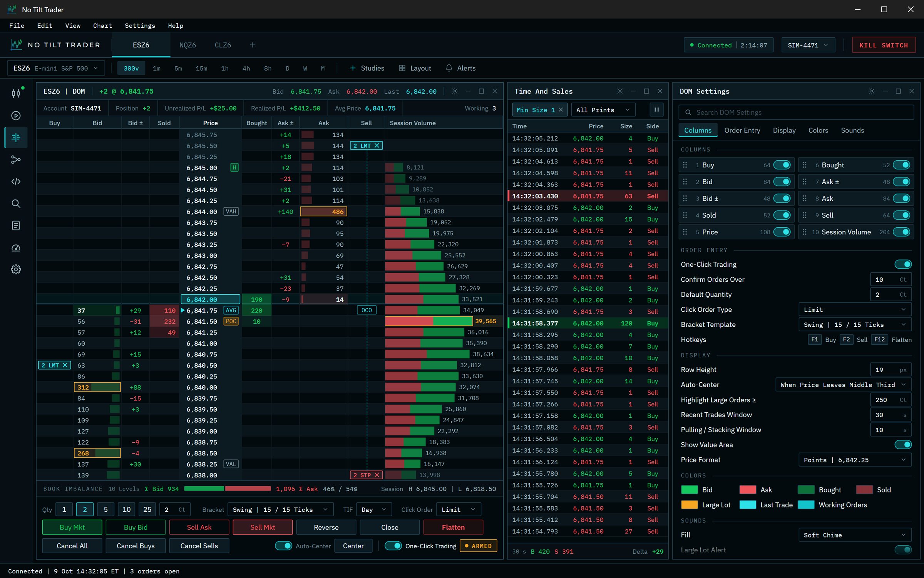Switch to the NQZ6 tab
This screenshot has width=924, height=578.
pos(187,45)
